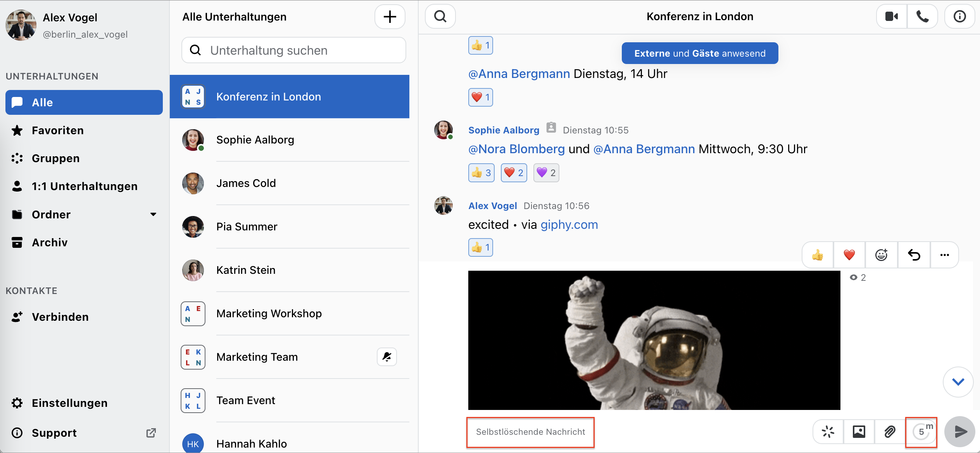This screenshot has width=980, height=453.
Task: Open Sophie Aalborg conversation
Action: 290,140
